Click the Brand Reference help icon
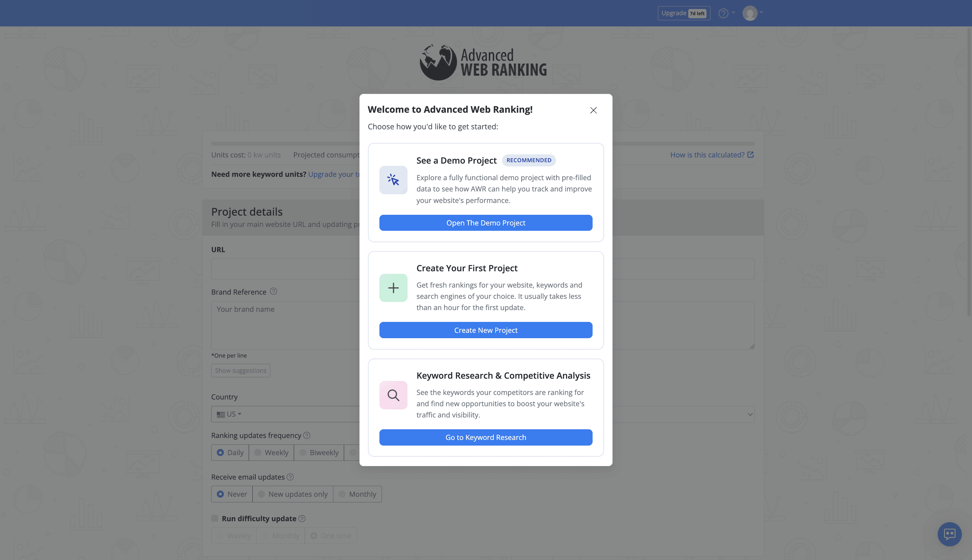 click(x=273, y=291)
